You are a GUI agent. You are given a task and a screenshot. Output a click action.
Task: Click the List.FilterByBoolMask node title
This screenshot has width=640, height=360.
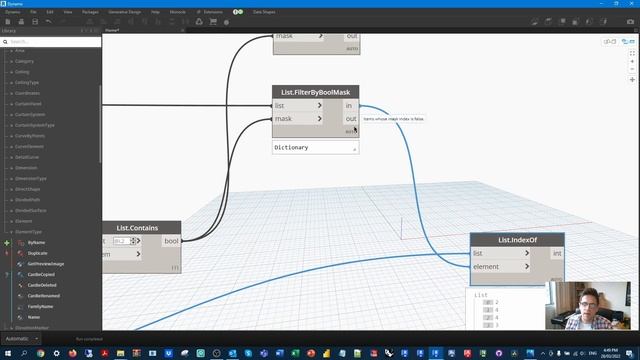coord(316,92)
